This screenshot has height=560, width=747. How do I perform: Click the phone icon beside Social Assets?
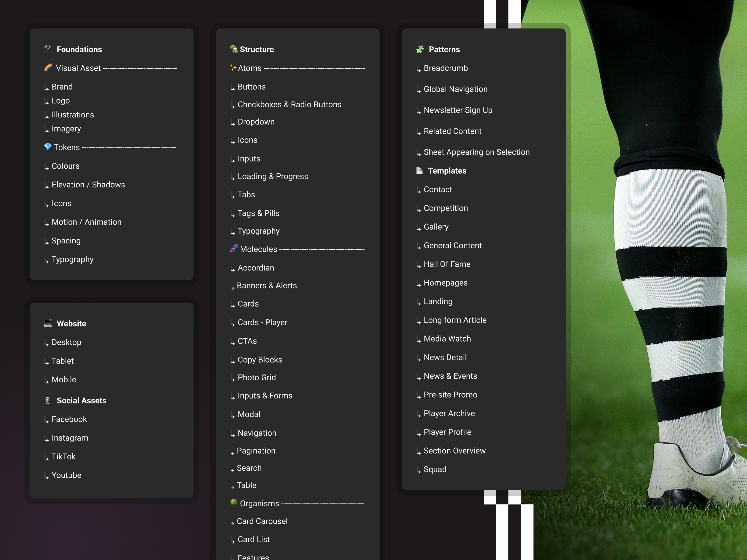(x=48, y=400)
